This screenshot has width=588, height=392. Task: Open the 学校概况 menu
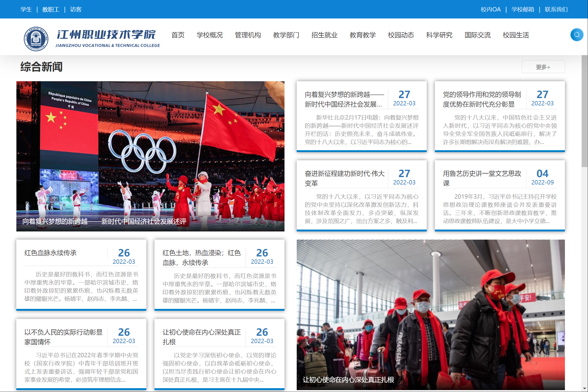[x=210, y=35]
